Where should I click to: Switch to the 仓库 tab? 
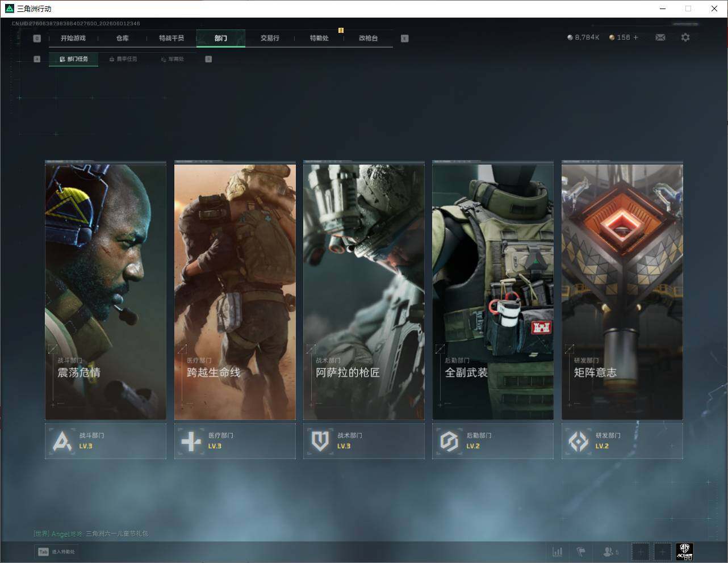(122, 38)
